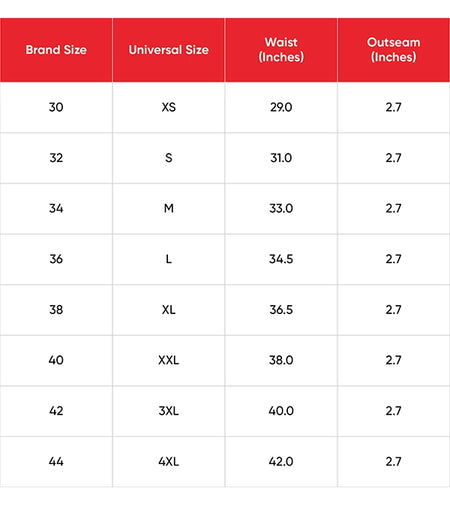This screenshot has width=450, height=506.
Task: Click the 4XL universal size cell
Action: [169, 462]
